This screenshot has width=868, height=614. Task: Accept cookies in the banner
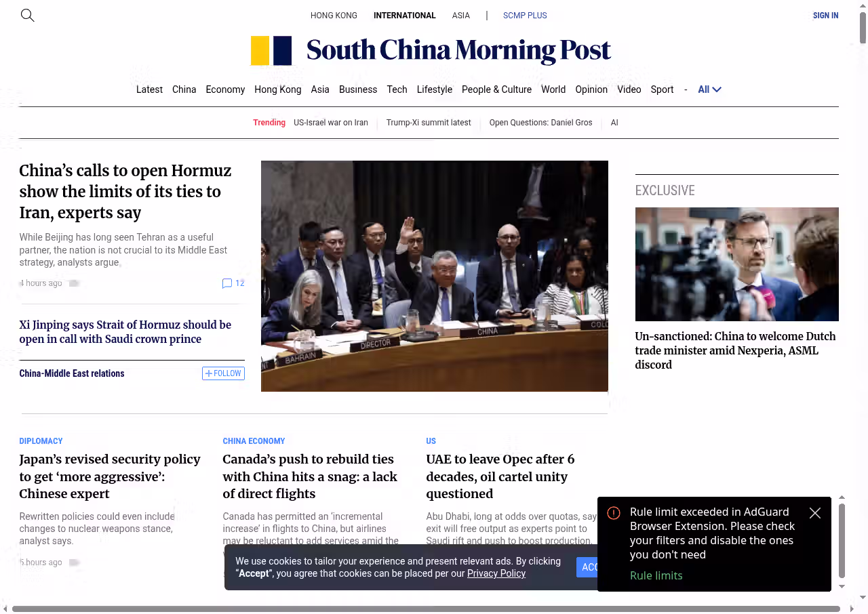click(x=587, y=567)
